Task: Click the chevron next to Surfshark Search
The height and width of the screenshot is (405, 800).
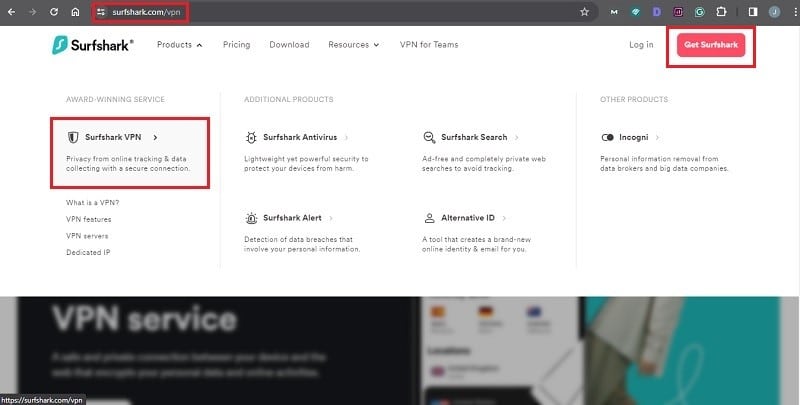Action: [516, 137]
